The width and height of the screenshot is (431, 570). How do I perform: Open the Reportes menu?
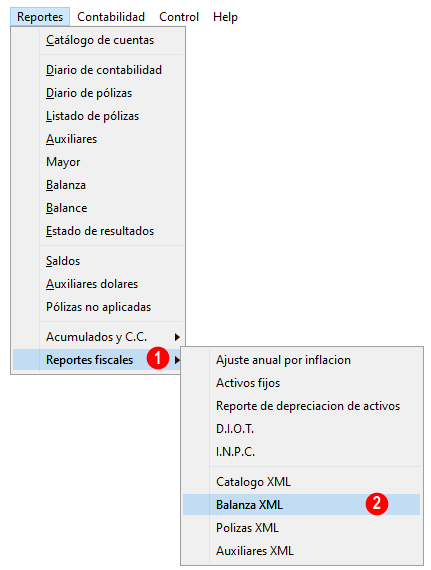point(40,17)
